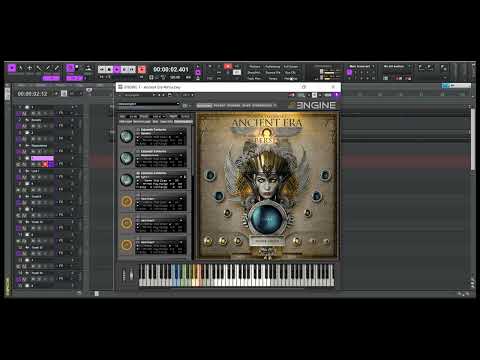480x360 pixels.
Task: Click the first green layer knob
Action: pos(126,136)
